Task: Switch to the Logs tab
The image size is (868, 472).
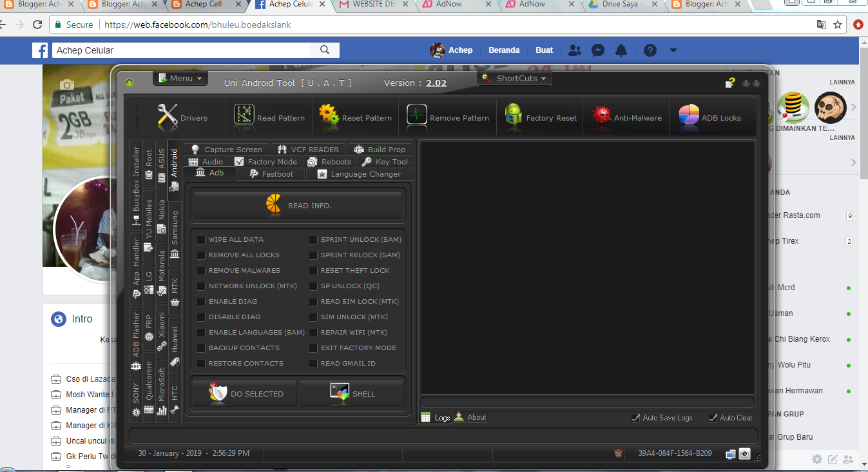Action: click(436, 417)
